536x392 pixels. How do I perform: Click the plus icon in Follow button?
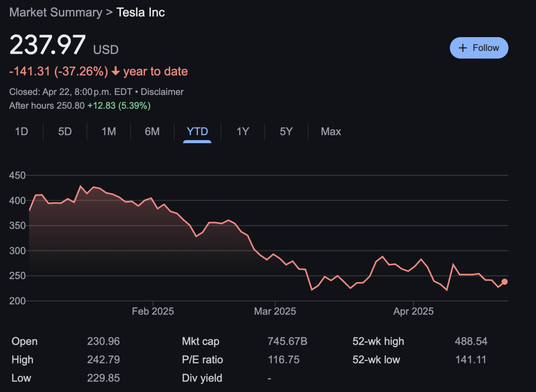pyautogui.click(x=463, y=48)
